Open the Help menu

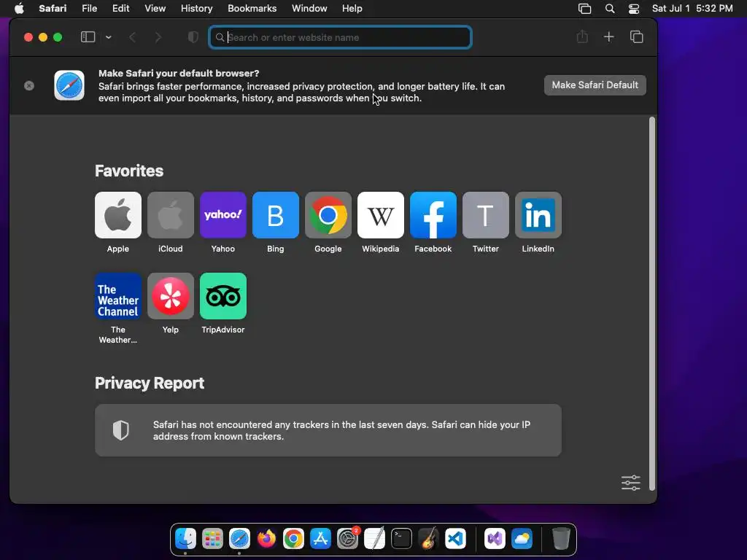(352, 9)
